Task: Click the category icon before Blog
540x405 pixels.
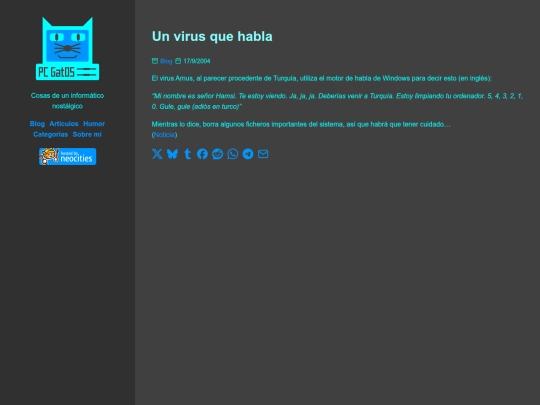Action: pyautogui.click(x=155, y=61)
